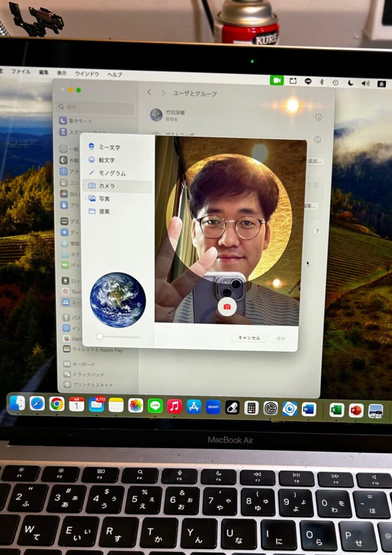392x555 pixels.
Task: Go forward with the right chevron in settings
Action: tap(163, 93)
